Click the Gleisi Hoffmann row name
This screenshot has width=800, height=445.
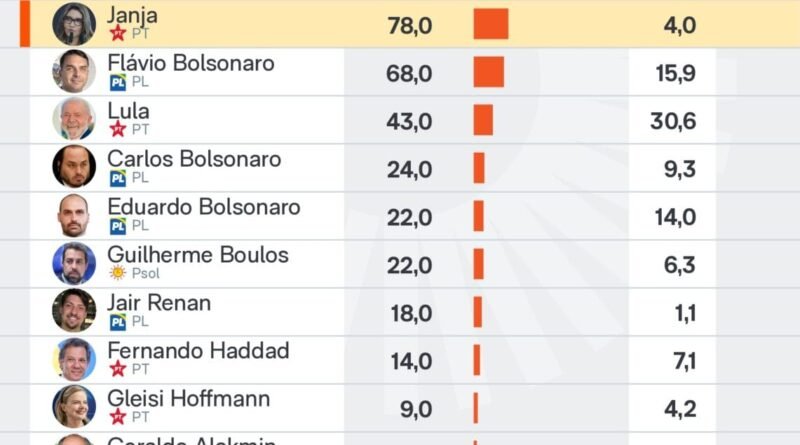pos(188,398)
